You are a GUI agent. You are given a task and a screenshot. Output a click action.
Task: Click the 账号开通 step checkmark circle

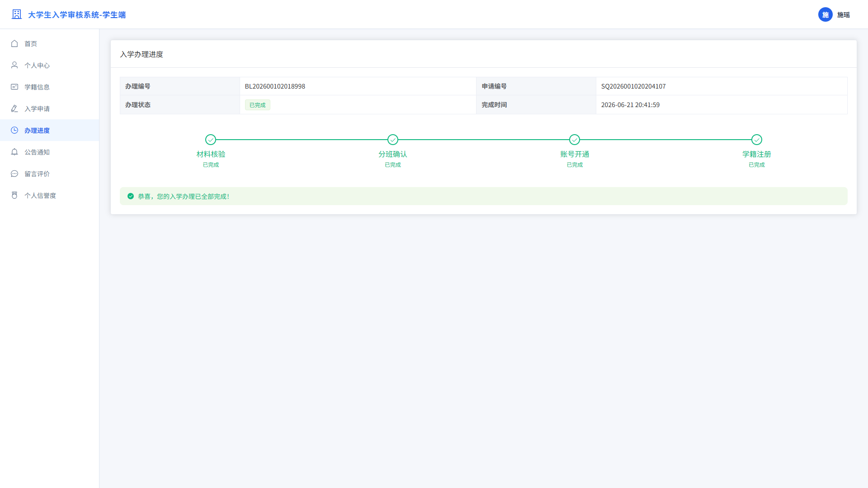[x=575, y=140]
